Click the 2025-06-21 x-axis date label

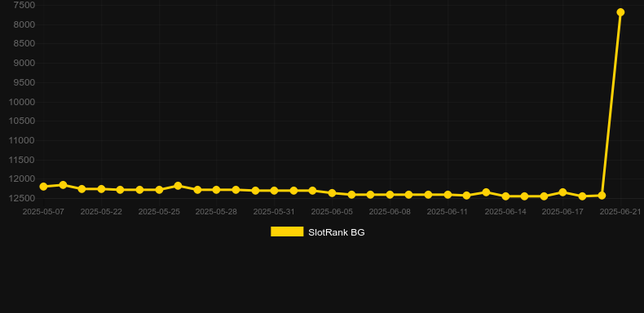(620, 212)
